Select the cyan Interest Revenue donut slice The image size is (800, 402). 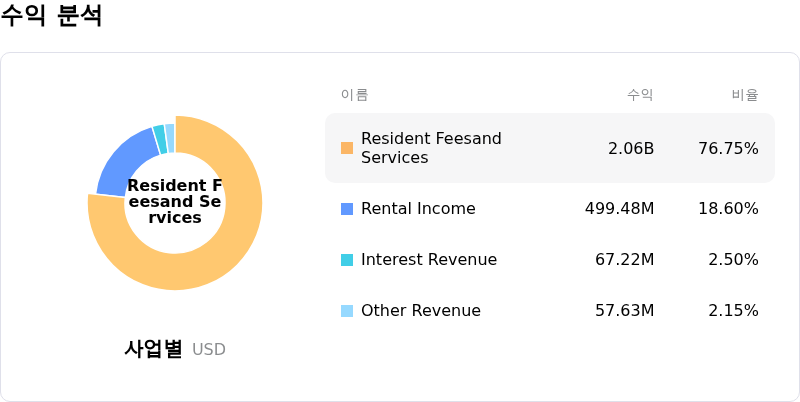pos(159,140)
